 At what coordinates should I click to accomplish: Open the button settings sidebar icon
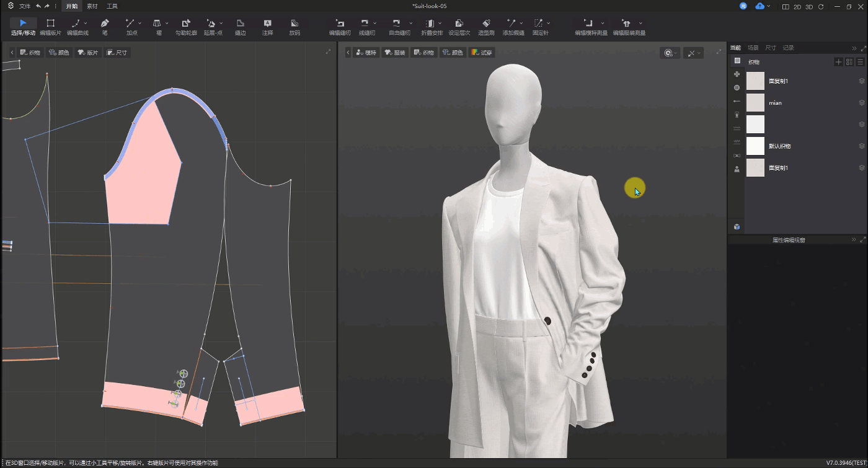[737, 87]
